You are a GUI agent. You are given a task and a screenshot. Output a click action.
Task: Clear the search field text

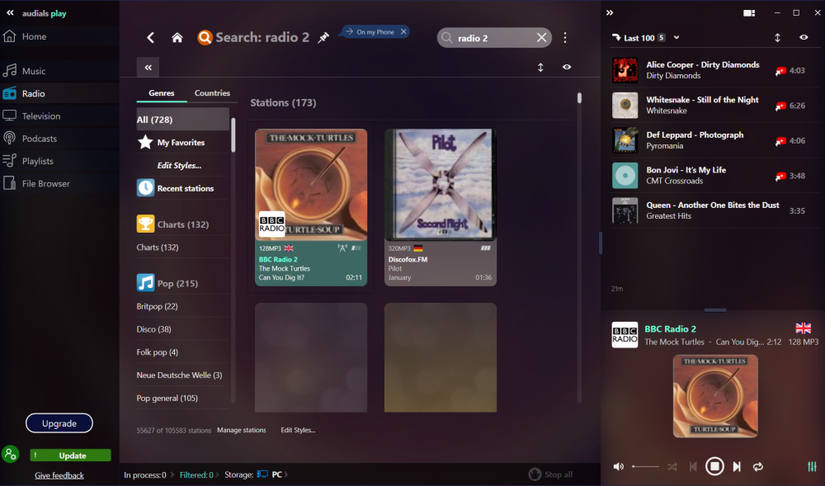pos(542,37)
